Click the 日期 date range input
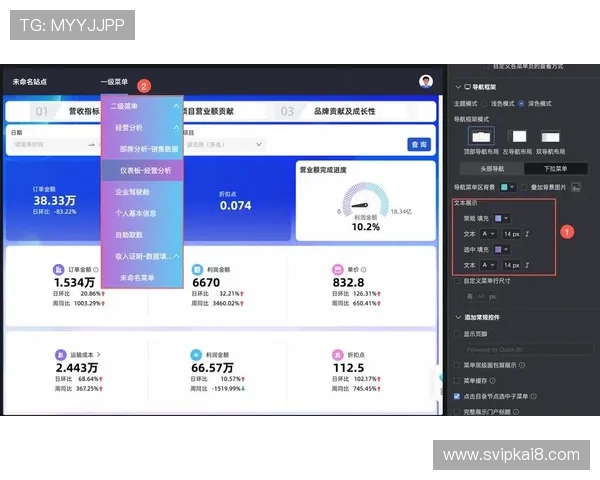The image size is (600, 480). [55, 145]
